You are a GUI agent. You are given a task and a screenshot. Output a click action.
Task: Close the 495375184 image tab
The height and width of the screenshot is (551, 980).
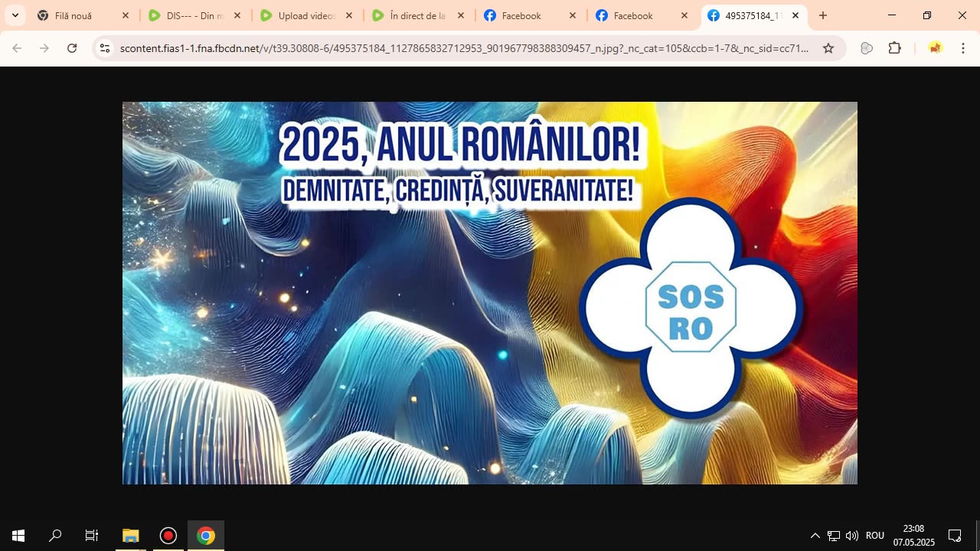click(795, 15)
